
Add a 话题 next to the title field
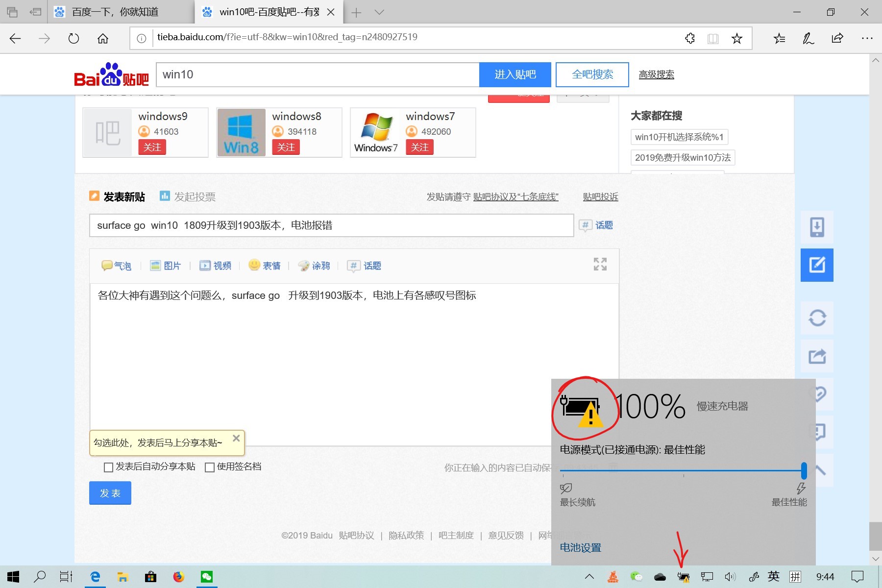[x=596, y=225]
